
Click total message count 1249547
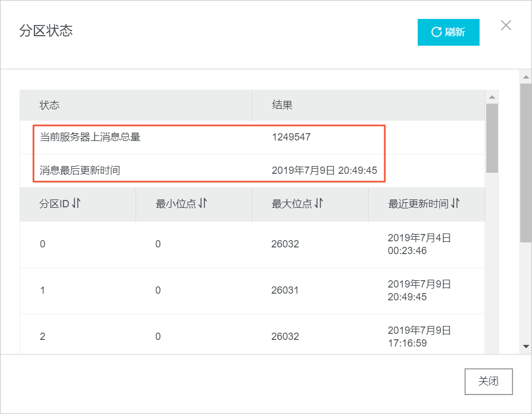click(x=291, y=137)
